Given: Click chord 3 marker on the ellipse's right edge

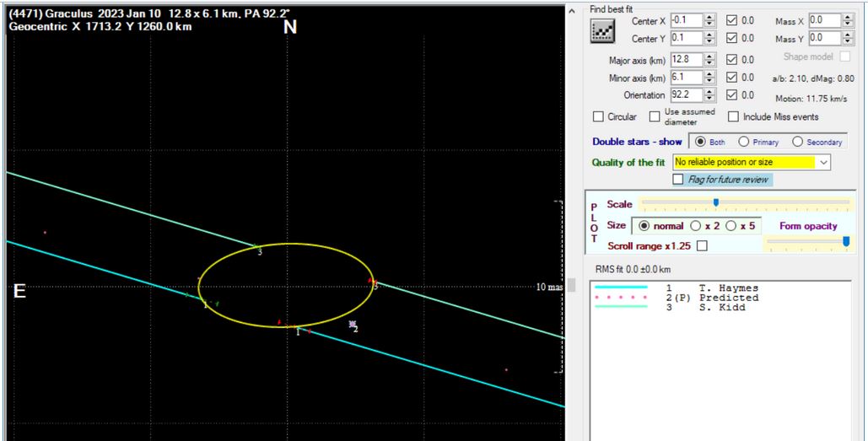Looking at the screenshot, I should pos(374,284).
